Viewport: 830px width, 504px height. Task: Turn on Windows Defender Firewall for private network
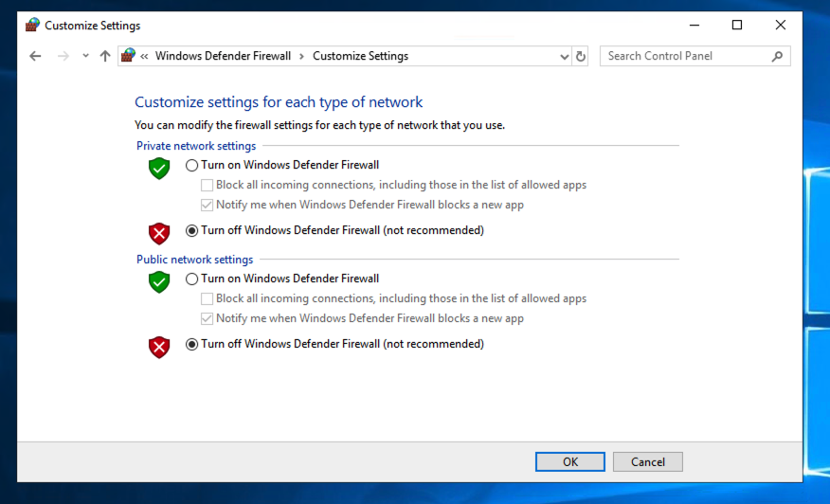pos(192,165)
